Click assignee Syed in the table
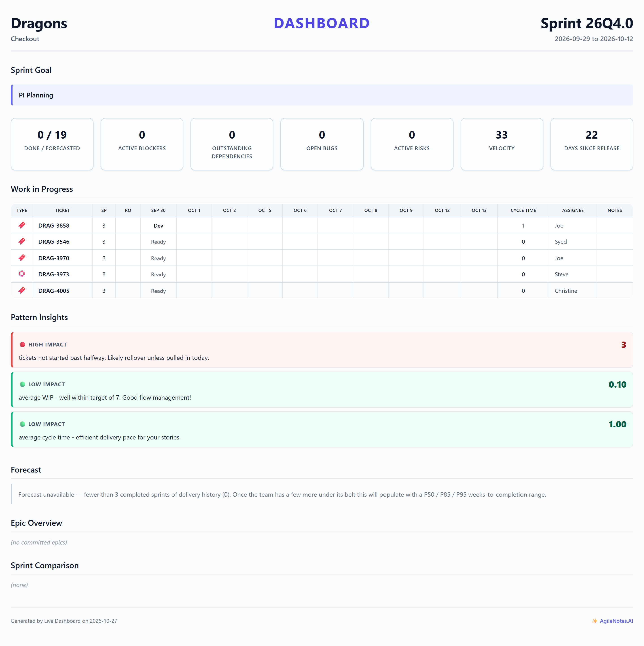Image resolution: width=644 pixels, height=646 pixels. click(561, 242)
